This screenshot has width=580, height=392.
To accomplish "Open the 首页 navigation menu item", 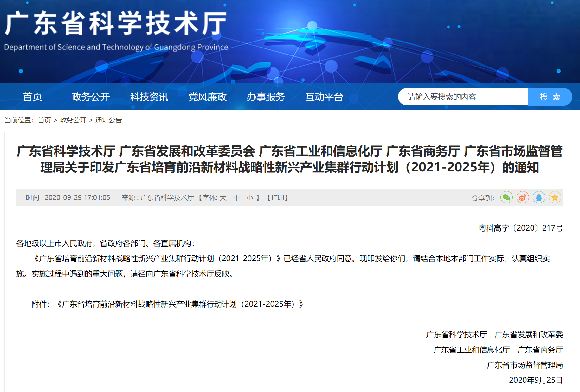I will coord(32,97).
